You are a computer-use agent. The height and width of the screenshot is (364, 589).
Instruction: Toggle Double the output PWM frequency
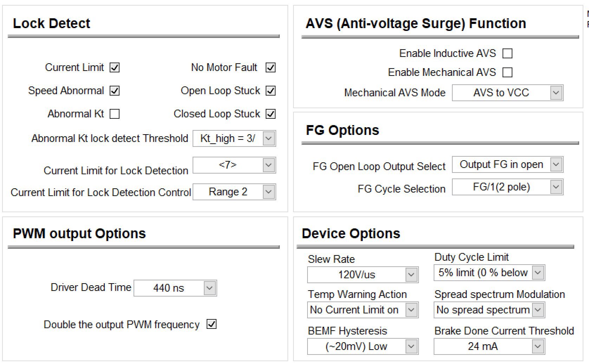[x=212, y=324]
